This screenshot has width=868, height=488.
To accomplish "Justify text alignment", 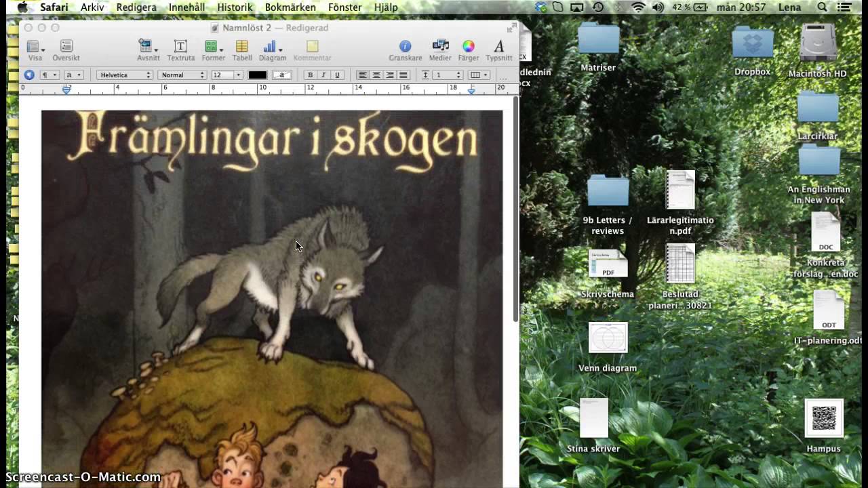I will (403, 75).
